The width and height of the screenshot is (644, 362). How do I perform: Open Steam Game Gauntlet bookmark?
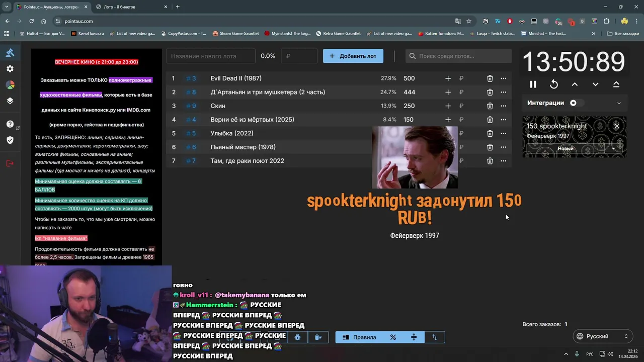click(235, 34)
